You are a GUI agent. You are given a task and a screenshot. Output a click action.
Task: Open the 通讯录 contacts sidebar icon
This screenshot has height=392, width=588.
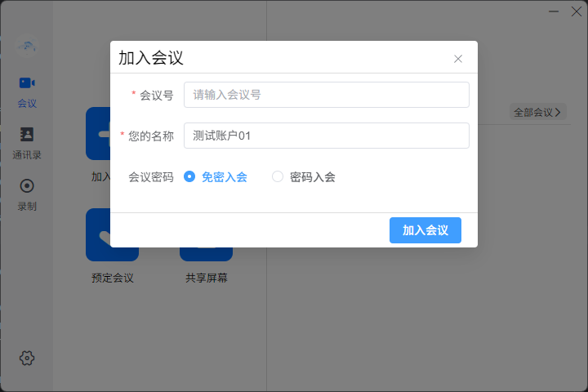[27, 135]
